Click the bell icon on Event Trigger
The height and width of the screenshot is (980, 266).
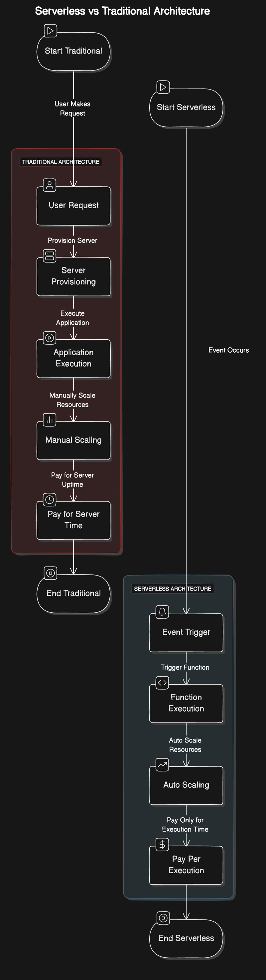click(162, 612)
